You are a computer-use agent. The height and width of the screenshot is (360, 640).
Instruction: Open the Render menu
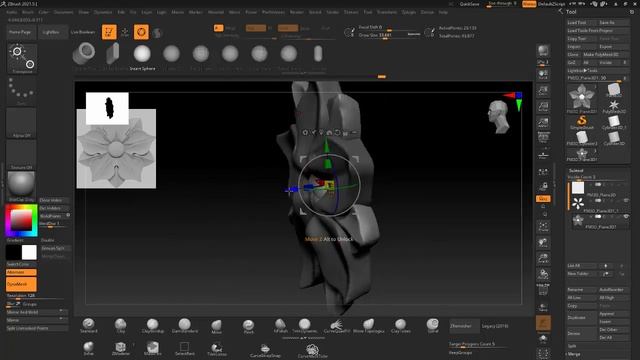pos(296,12)
